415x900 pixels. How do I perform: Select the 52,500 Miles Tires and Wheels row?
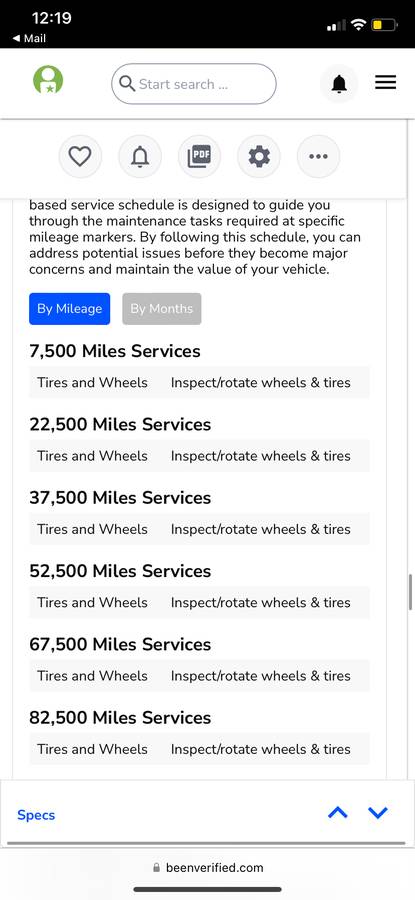pos(199,602)
